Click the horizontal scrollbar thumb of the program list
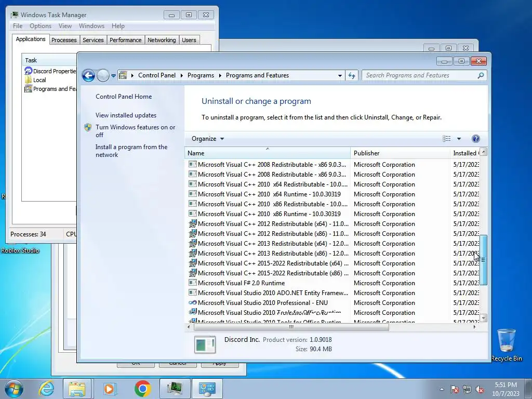 (291, 327)
